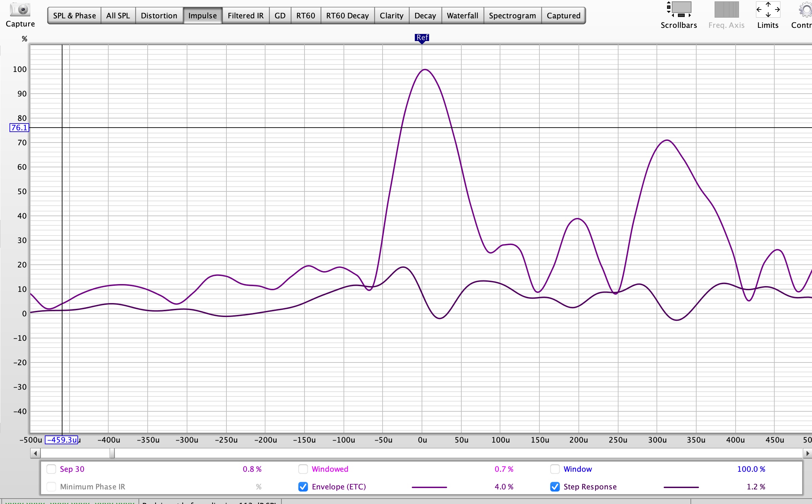Click the Envelope (ETC) line color sample

[429, 487]
